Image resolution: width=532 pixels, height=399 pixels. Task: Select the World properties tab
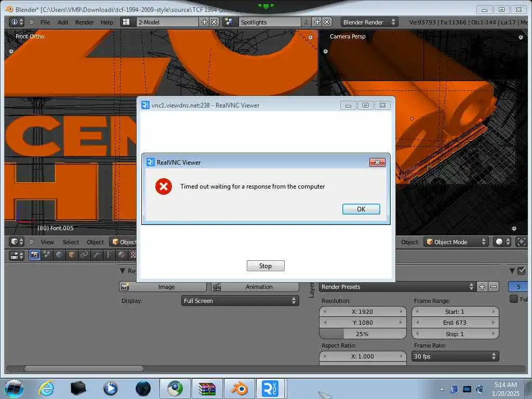(59, 255)
